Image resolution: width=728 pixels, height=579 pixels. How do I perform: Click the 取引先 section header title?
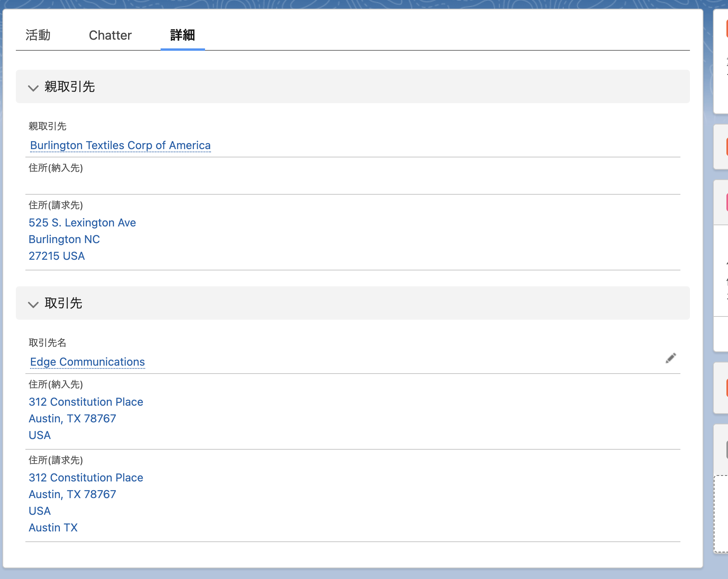point(63,303)
